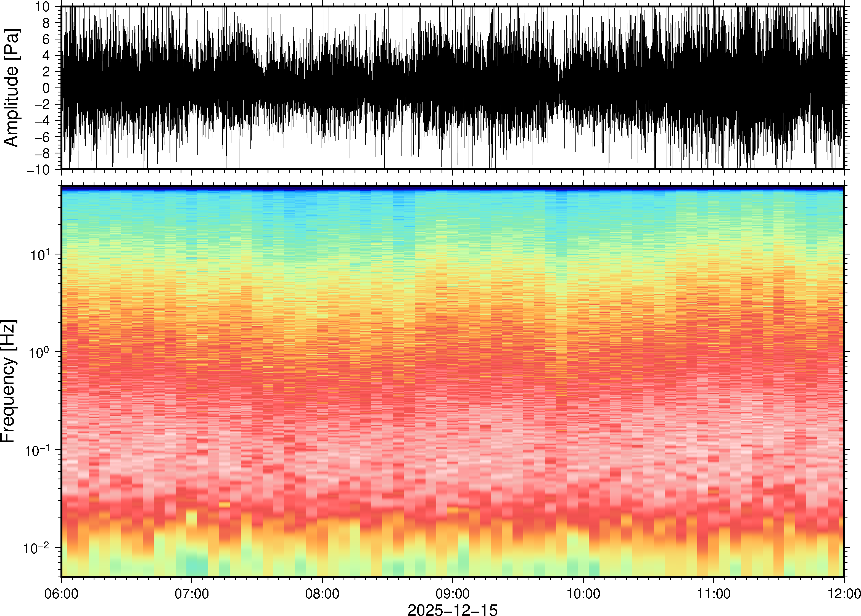Click the 06:00 time axis label
The width and height of the screenshot is (861, 616).
(61, 594)
